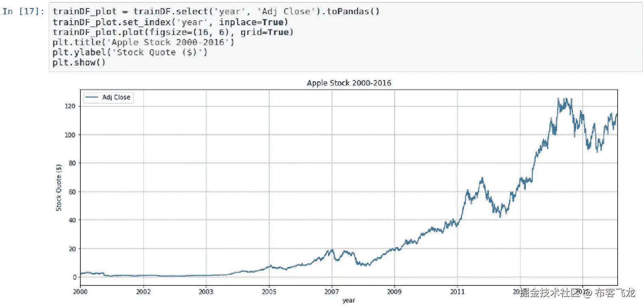
Task: Click the plt.title code line
Action: pos(143,42)
